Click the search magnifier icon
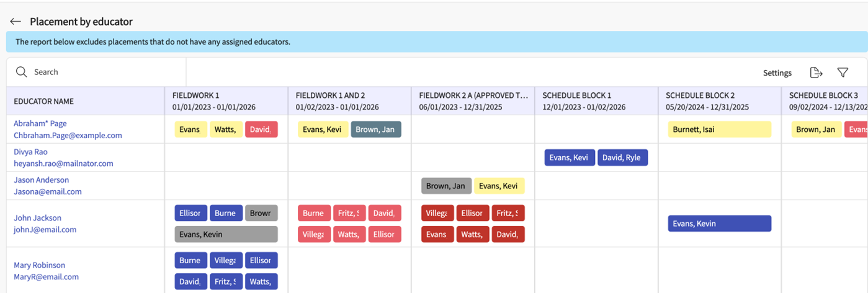 click(x=22, y=72)
